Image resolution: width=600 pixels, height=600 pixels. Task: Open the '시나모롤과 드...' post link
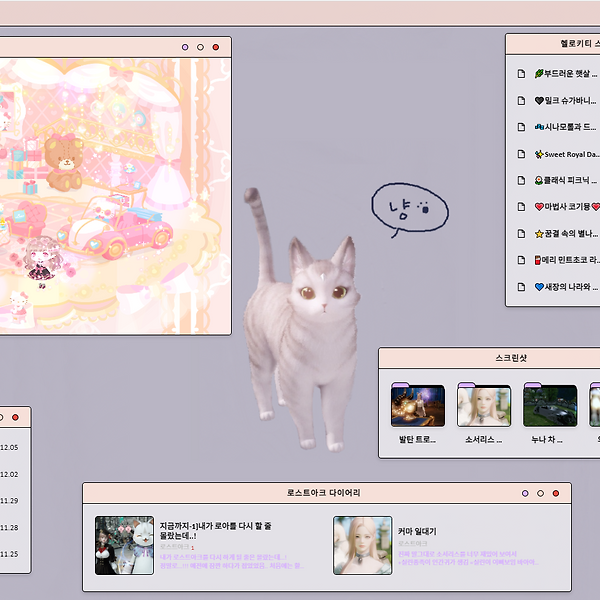[567, 127]
